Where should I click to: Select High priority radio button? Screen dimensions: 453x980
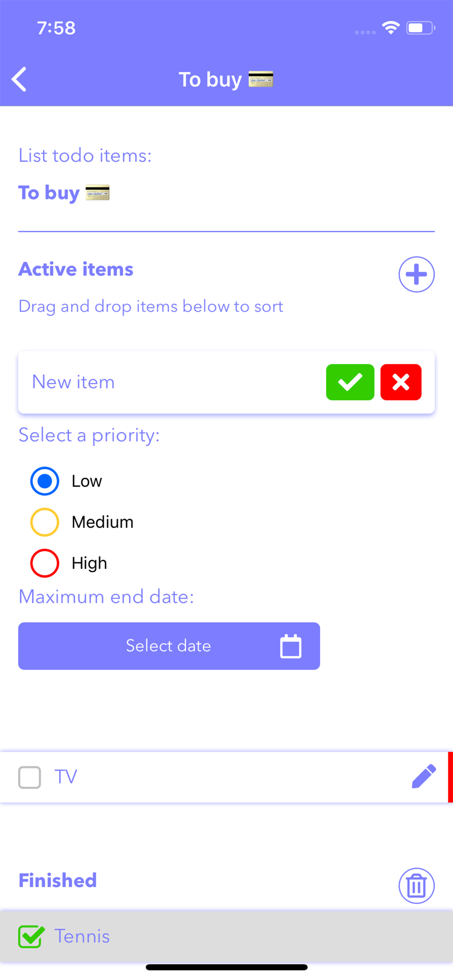45,563
